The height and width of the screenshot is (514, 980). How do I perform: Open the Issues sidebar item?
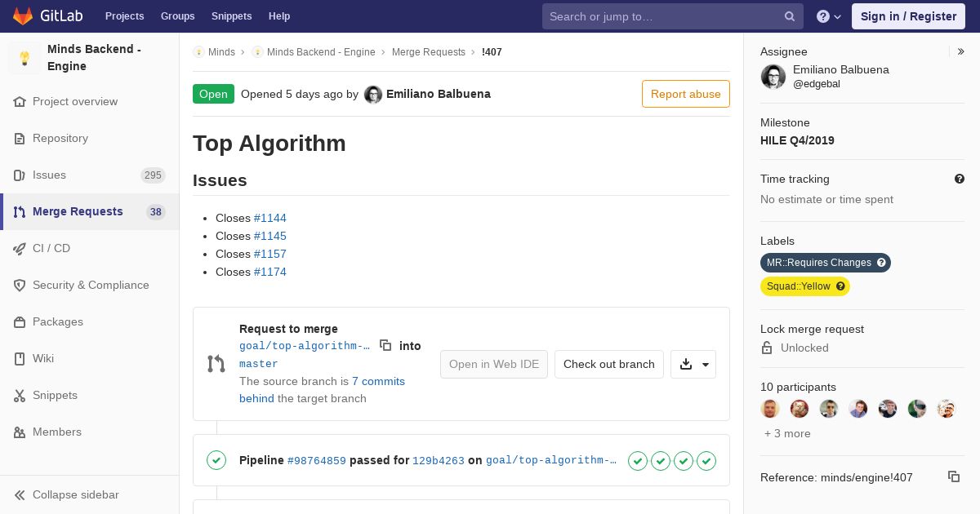point(49,175)
